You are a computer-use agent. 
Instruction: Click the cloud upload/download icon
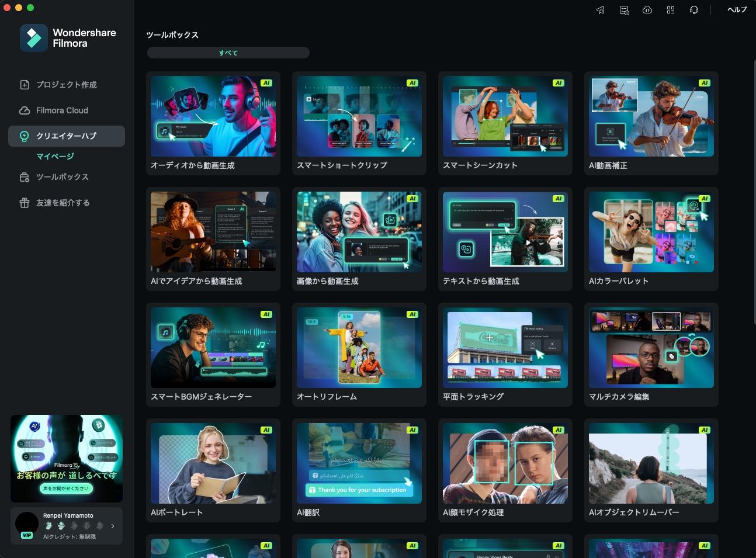pyautogui.click(x=647, y=10)
